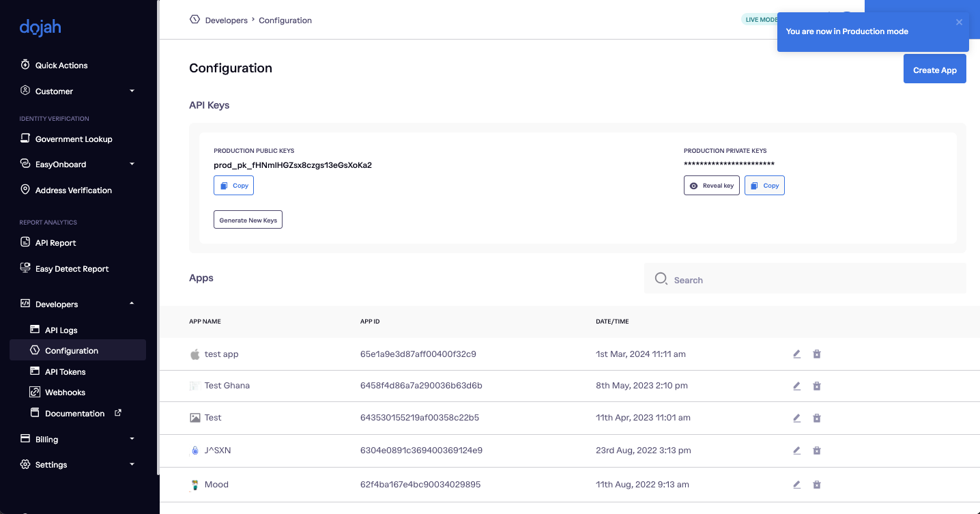Click Generate New Keys

coord(248,220)
